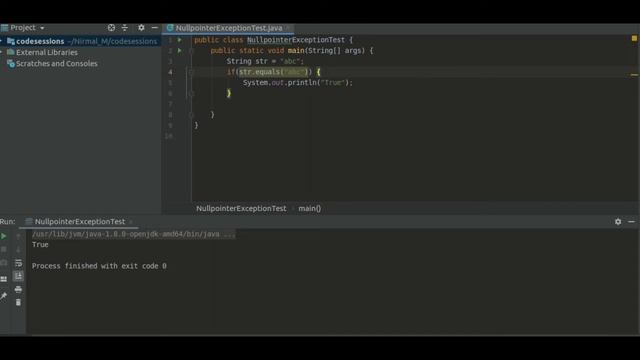Click the Locate/Scroll from Source target icon
Image resolution: width=640 pixels, height=360 pixels.
[x=111, y=28]
